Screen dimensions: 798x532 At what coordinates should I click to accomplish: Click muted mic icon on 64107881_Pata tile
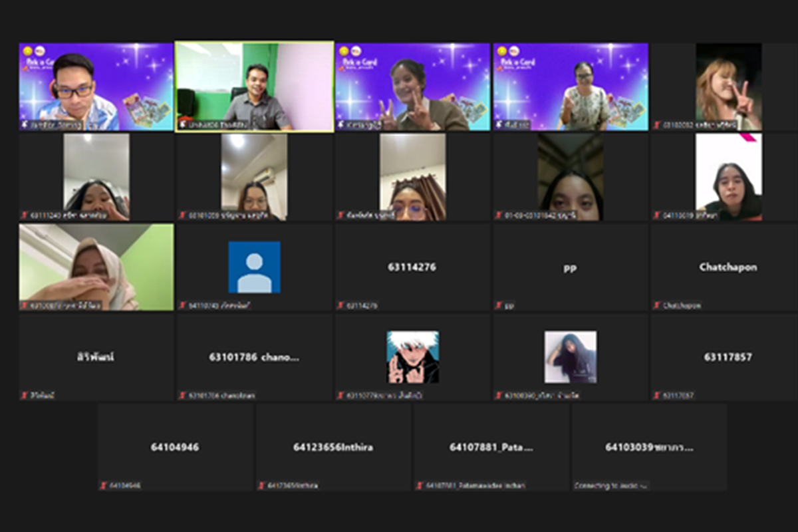(x=420, y=485)
